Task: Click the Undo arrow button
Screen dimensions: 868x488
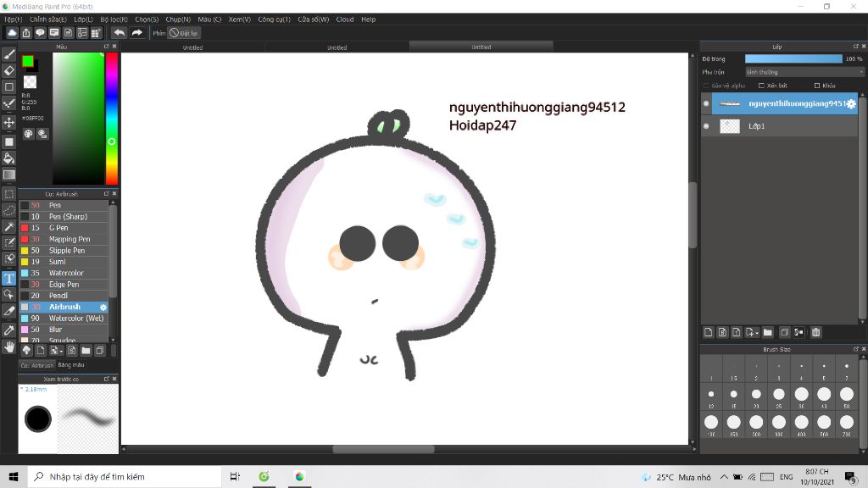Action: click(x=119, y=33)
